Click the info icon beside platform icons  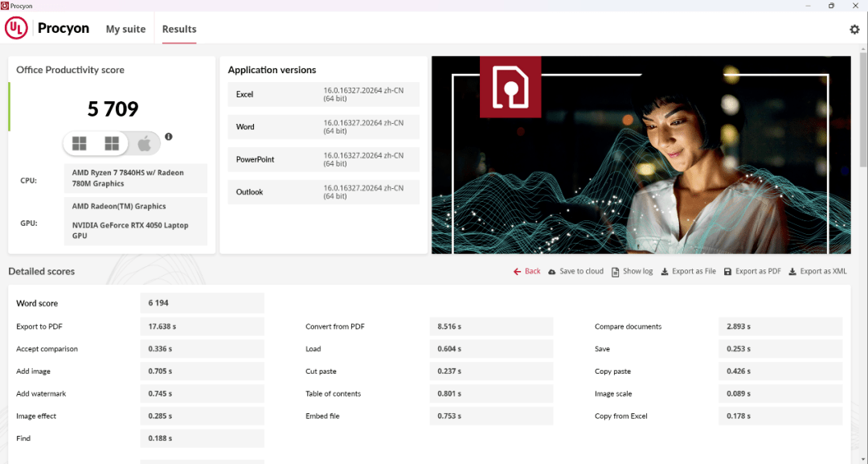(x=169, y=137)
